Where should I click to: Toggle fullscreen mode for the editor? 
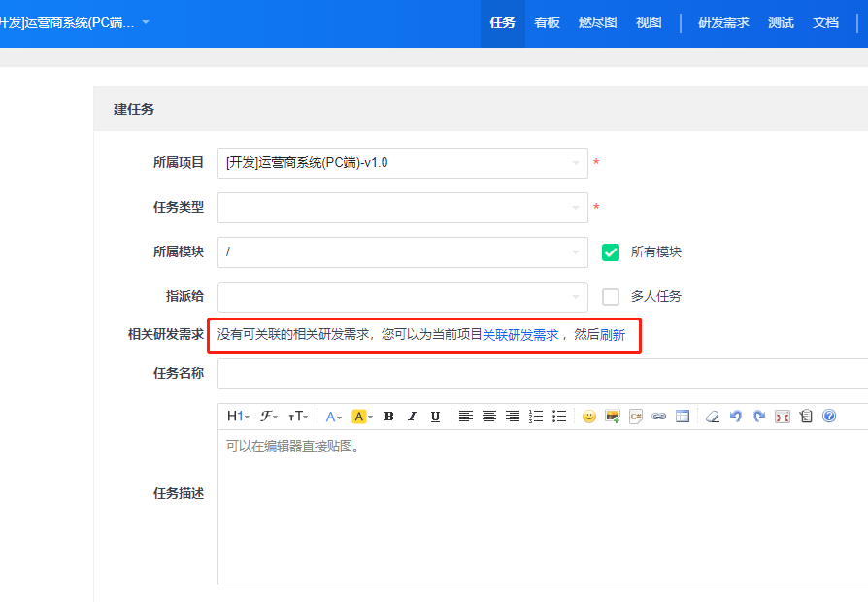783,416
